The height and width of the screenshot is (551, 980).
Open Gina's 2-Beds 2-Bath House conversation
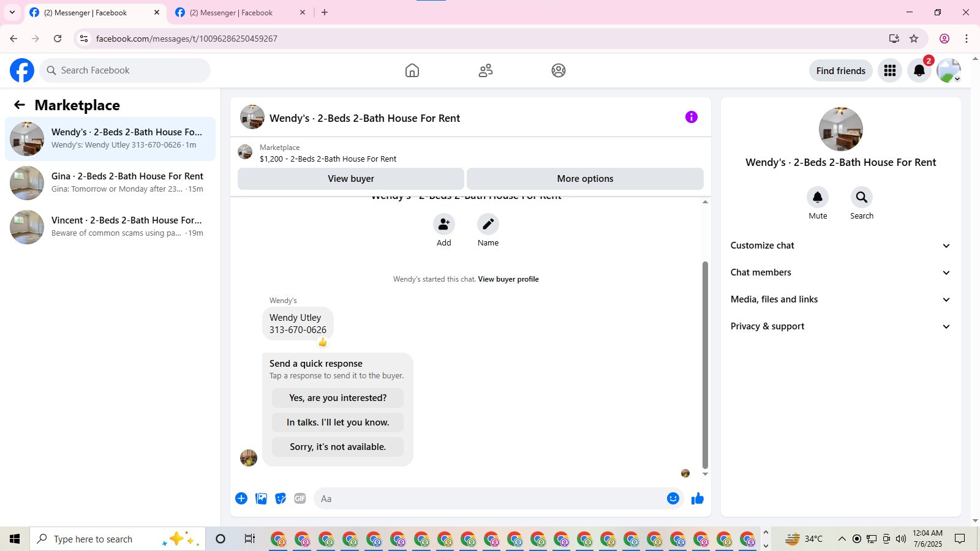click(x=110, y=183)
